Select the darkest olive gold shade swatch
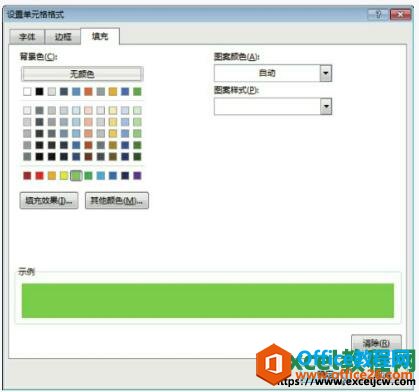 (x=113, y=156)
